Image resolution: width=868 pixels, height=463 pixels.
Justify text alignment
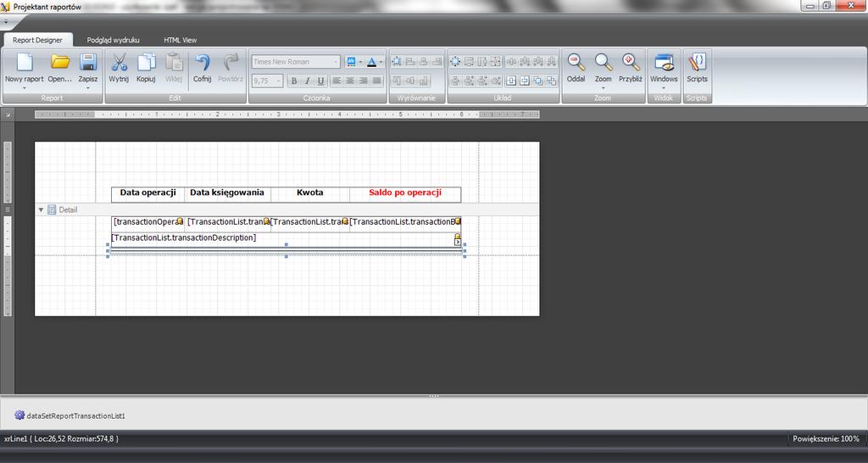tap(377, 81)
